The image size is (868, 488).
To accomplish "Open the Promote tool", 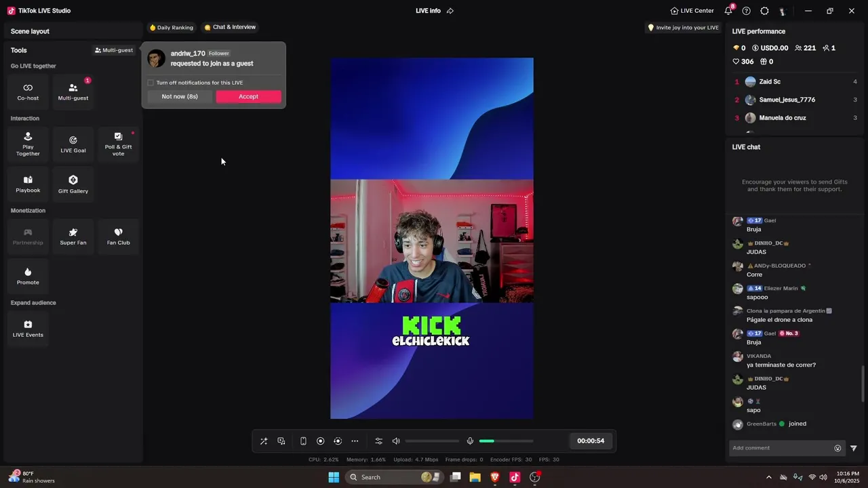I will [28, 277].
